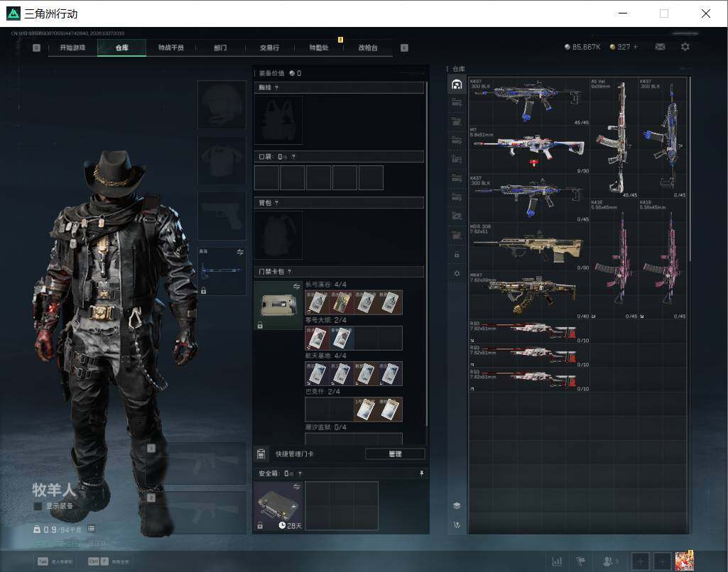Click the empty 背包 backpack slot
The height and width of the screenshot is (572, 728).
pos(278,235)
